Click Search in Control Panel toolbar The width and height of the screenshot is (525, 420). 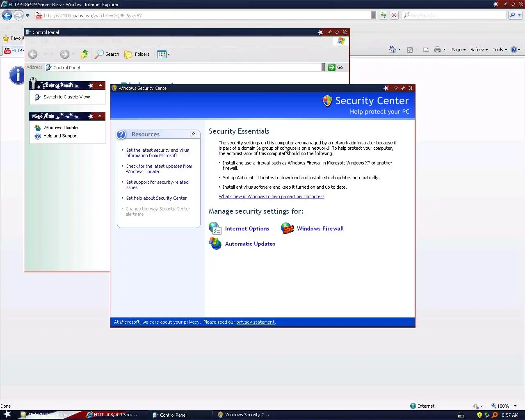[107, 54]
